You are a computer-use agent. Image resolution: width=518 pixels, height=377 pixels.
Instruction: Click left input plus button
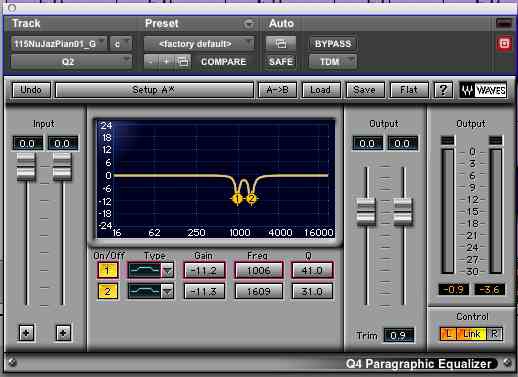pos(26,332)
